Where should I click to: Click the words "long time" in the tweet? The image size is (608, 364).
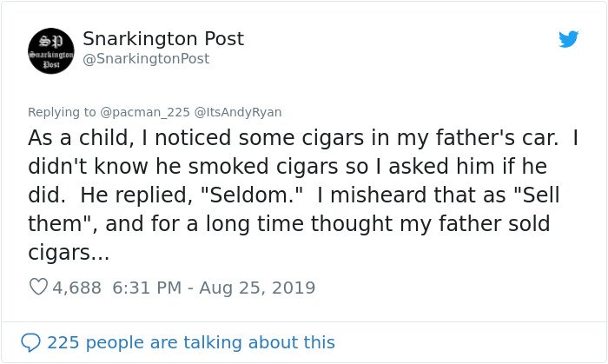tap(254, 224)
